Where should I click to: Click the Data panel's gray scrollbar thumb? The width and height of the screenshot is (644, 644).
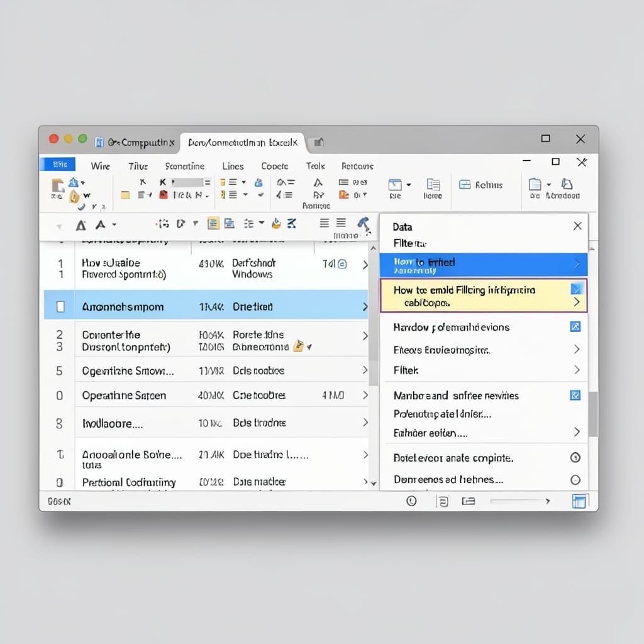[x=592, y=414]
